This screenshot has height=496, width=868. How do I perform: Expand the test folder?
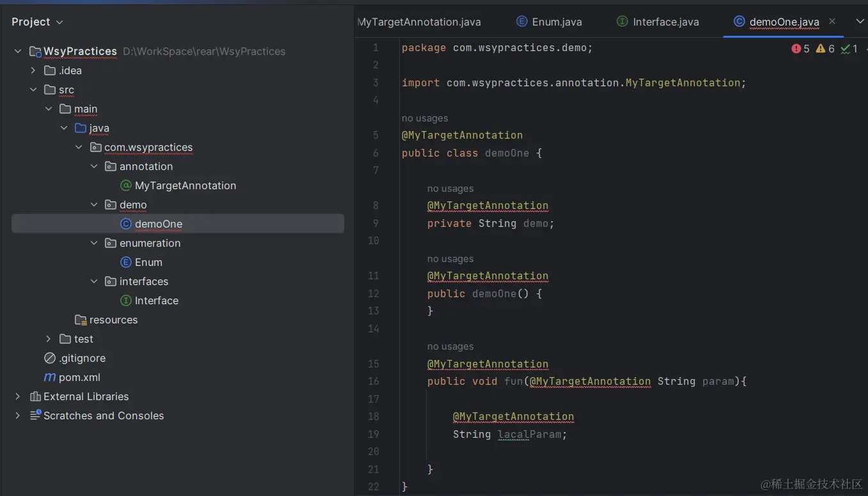coord(49,339)
